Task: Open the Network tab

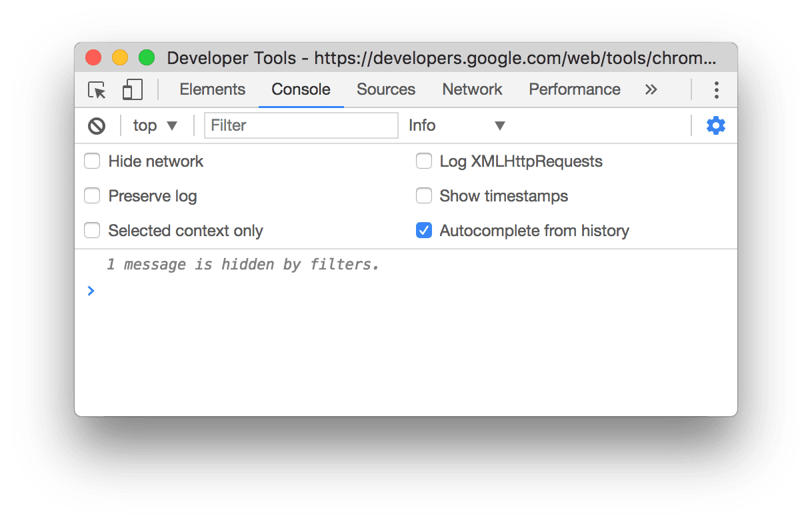Action: [x=472, y=90]
